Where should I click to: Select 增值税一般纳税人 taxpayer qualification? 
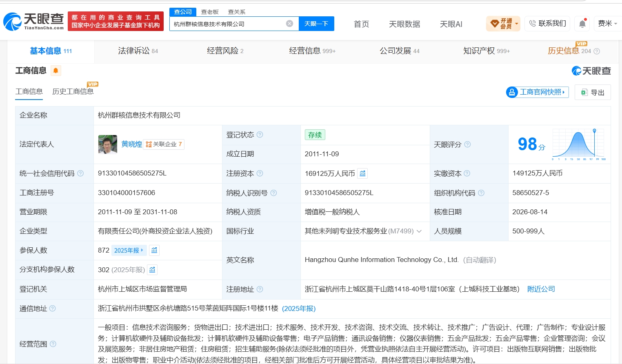pos(332,212)
